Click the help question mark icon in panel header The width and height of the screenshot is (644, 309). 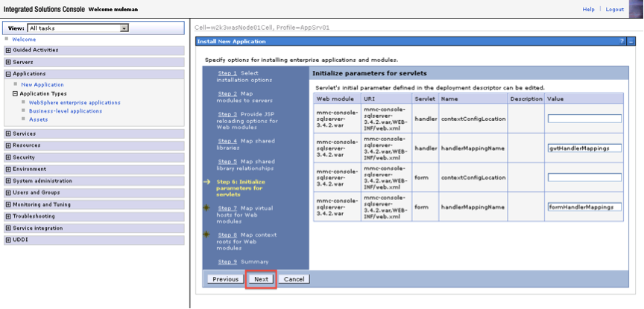[x=622, y=41]
